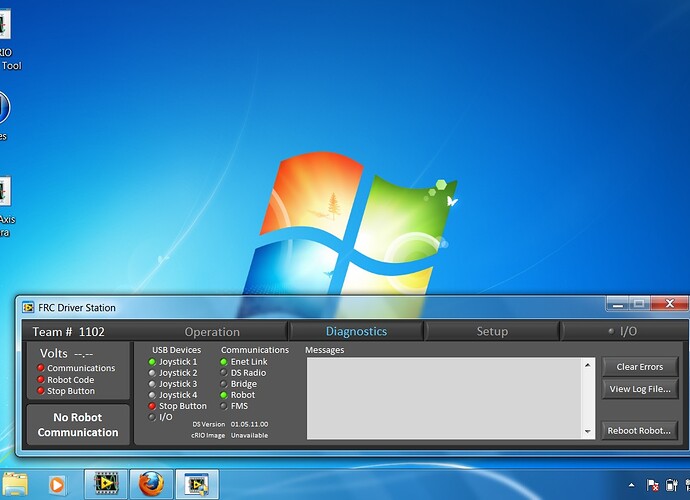
Task: Click the FRC Driver Station title icon
Action: [28, 307]
